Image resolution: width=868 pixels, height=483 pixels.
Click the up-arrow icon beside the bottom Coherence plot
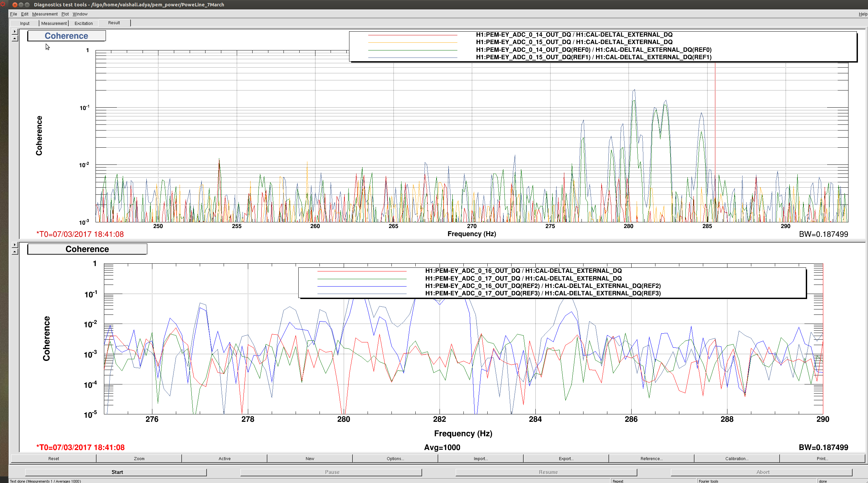14,252
